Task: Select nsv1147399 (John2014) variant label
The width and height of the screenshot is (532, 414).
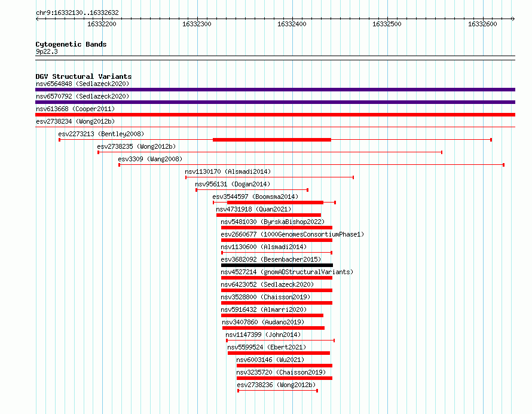Action: coord(263,335)
